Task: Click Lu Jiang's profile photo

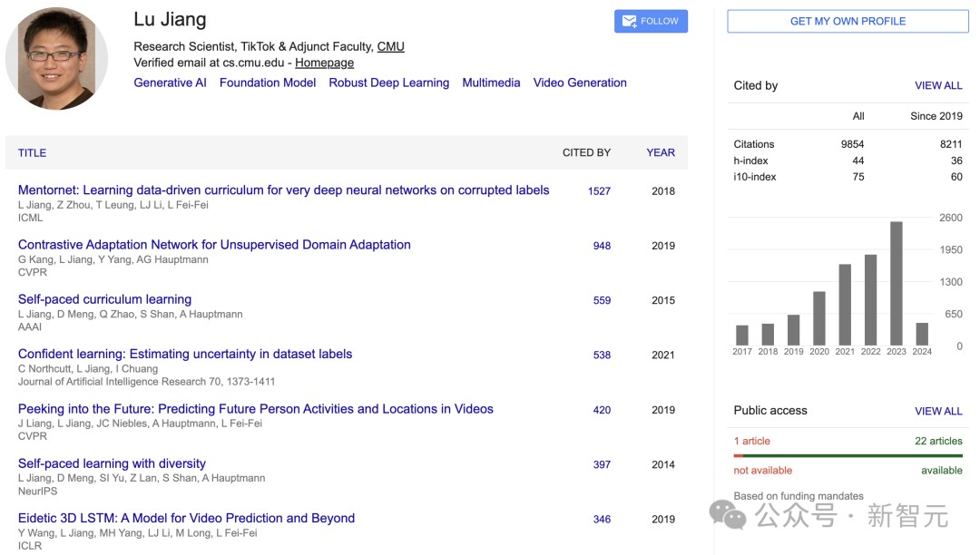Action: coord(56,59)
